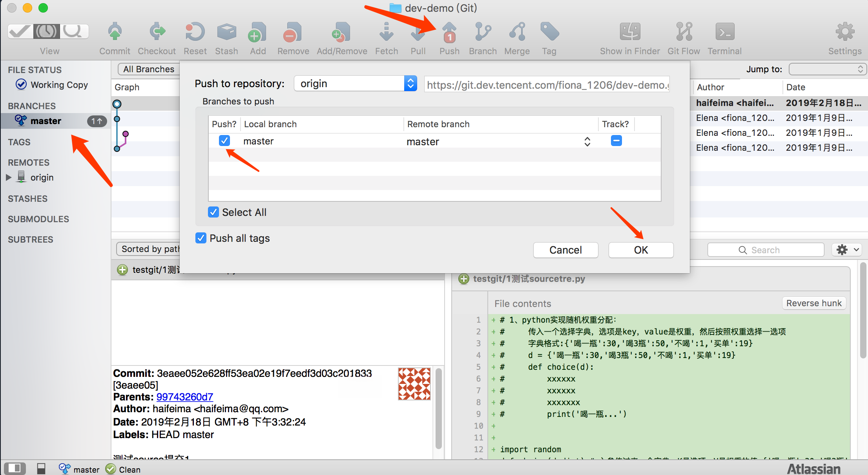
Task: Click the Pull toolbar icon
Action: (418, 38)
